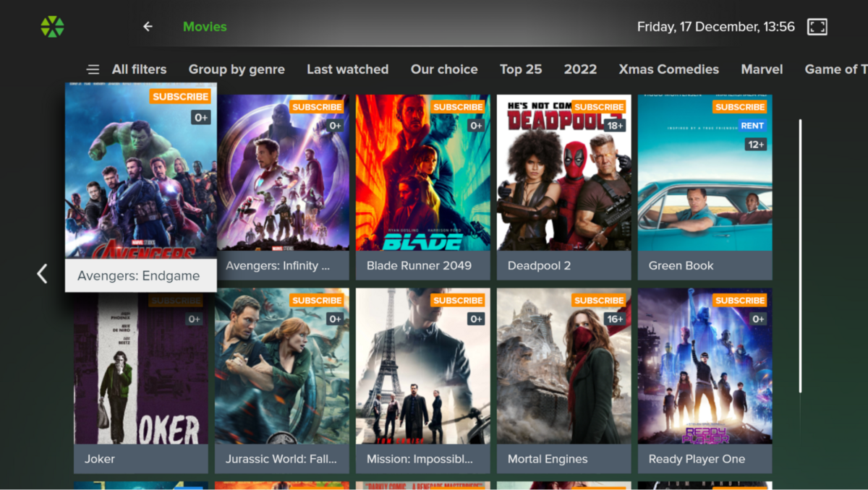Open the Green Book poster

(705, 173)
